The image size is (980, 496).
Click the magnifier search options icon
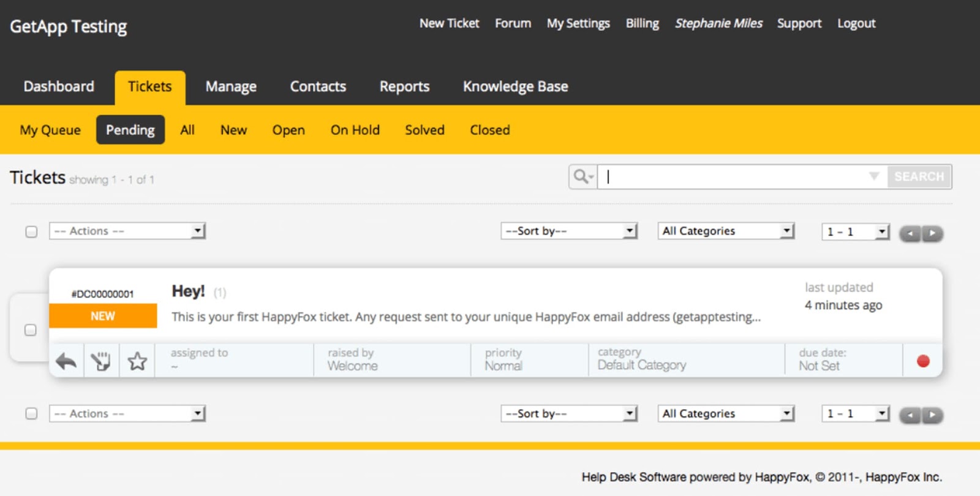583,177
